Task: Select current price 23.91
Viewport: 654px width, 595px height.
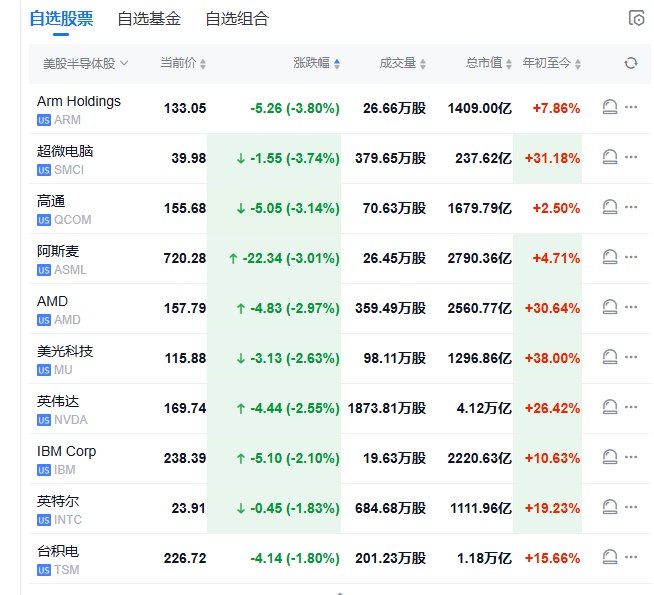Action: (x=189, y=509)
